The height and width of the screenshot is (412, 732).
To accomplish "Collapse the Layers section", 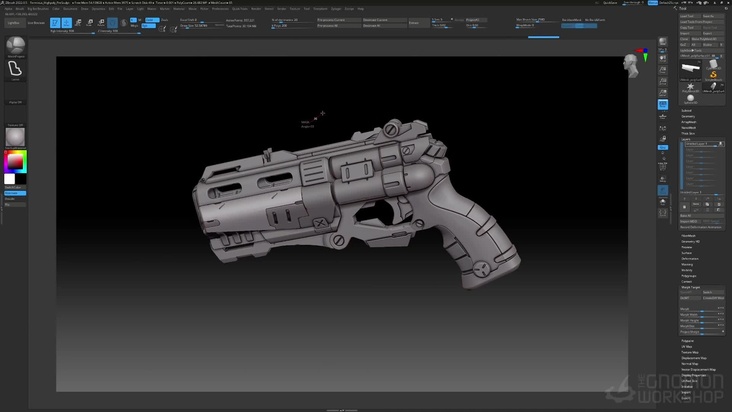I will pyautogui.click(x=686, y=139).
